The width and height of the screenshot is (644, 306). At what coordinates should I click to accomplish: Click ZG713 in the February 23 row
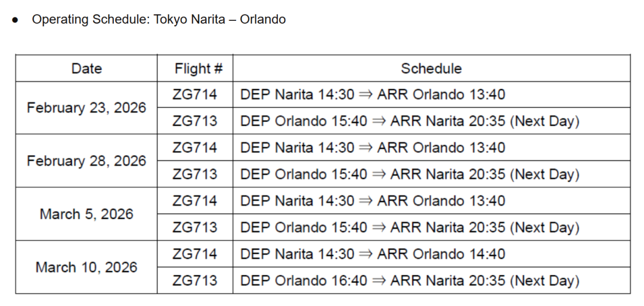[x=194, y=121]
